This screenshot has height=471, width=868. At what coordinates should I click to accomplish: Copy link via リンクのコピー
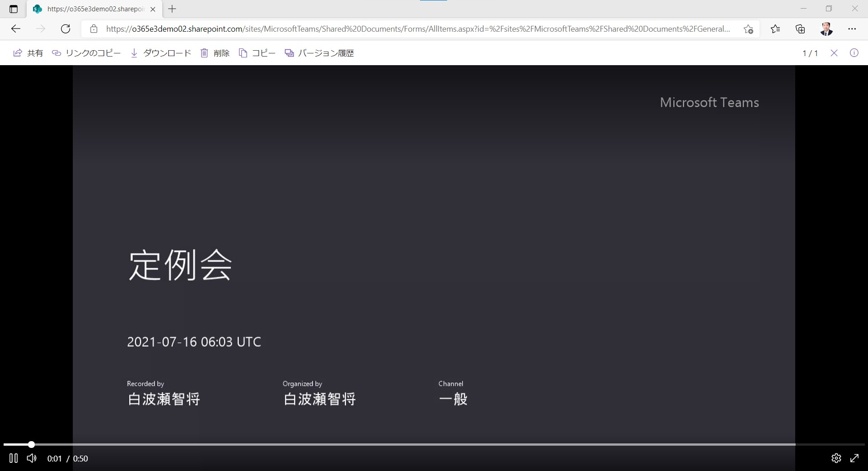point(86,53)
